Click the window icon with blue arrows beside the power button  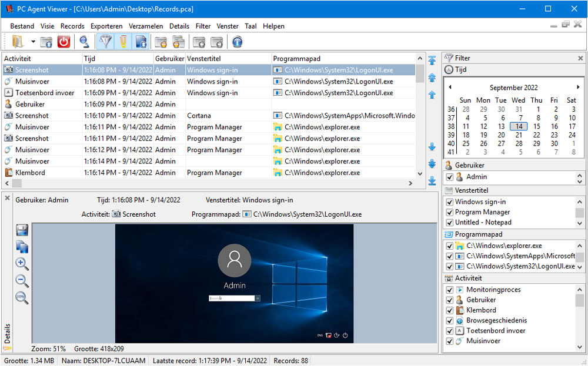click(x=46, y=42)
